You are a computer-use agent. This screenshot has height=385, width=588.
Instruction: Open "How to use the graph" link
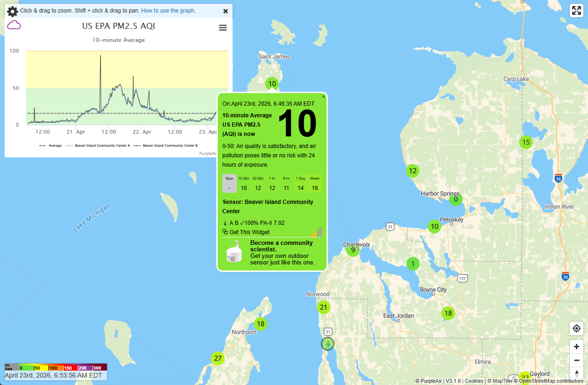(168, 11)
